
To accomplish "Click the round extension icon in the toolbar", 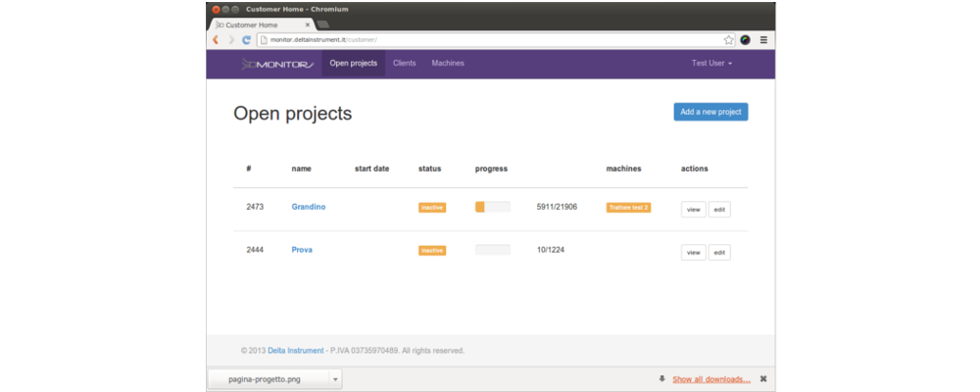I will (746, 40).
